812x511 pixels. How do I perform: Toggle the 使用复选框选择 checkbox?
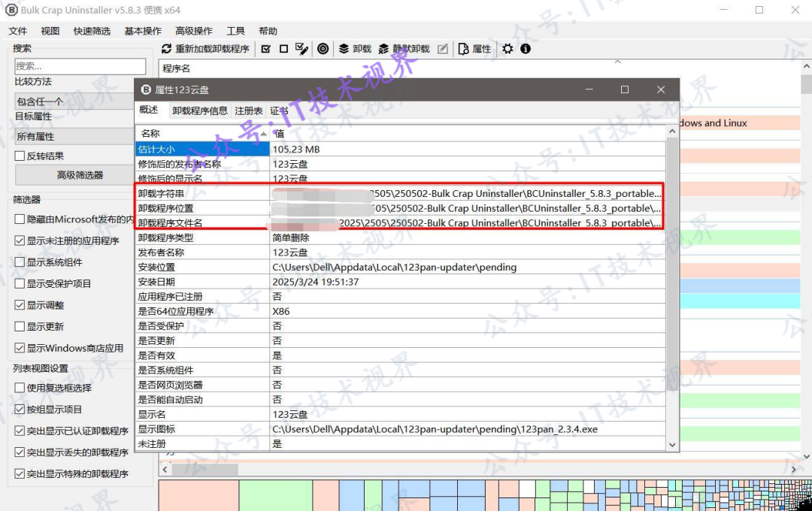pos(20,388)
